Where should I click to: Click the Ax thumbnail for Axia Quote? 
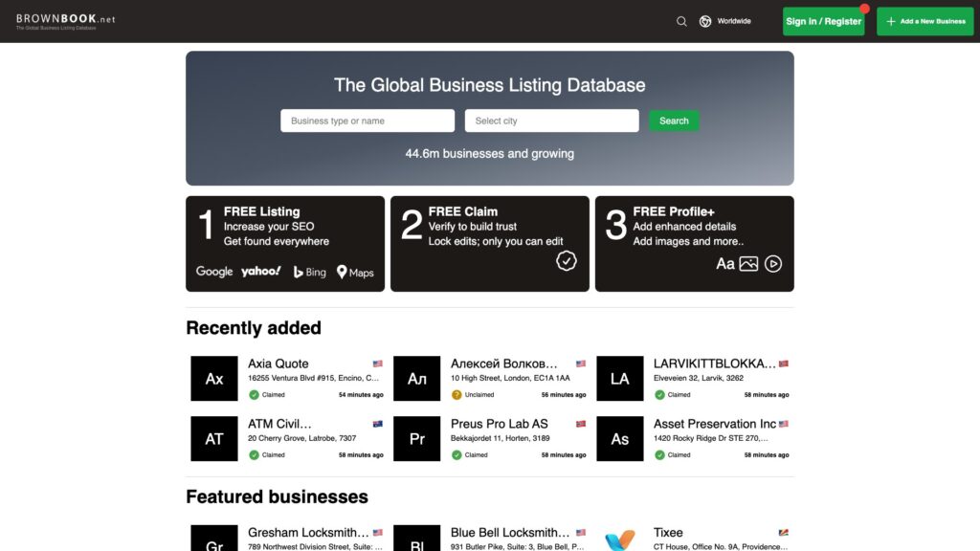(x=214, y=379)
